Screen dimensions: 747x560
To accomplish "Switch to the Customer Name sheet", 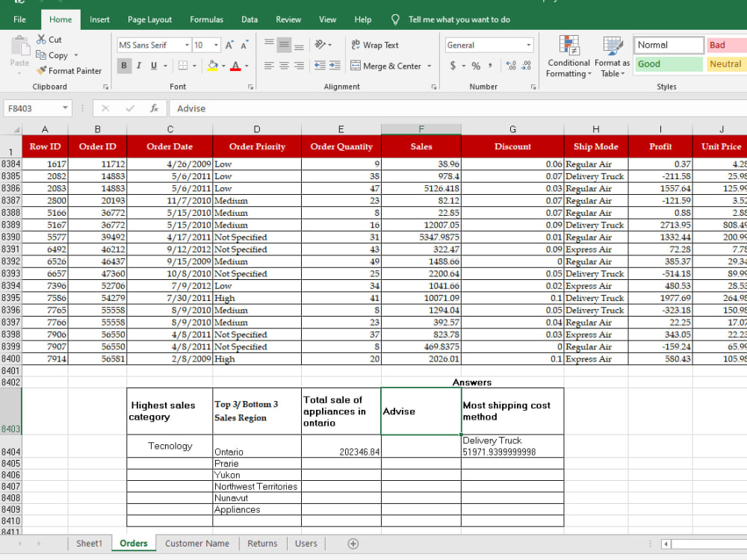I will 196,544.
